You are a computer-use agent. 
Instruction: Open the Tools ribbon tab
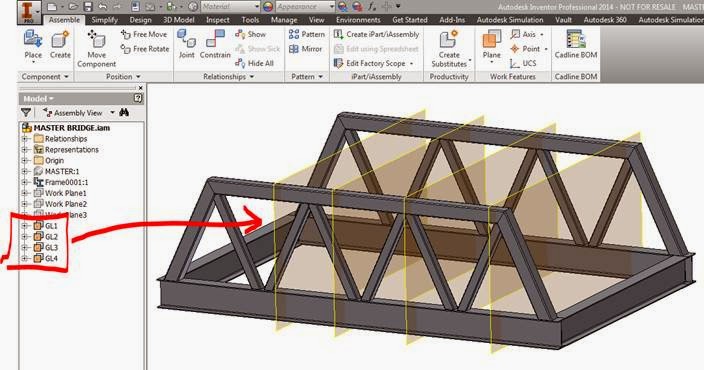click(250, 20)
